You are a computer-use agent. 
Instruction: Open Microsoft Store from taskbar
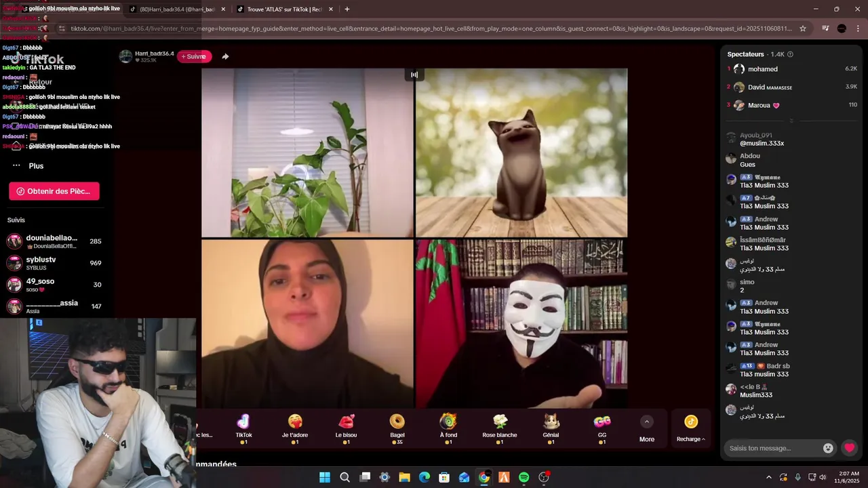444,477
